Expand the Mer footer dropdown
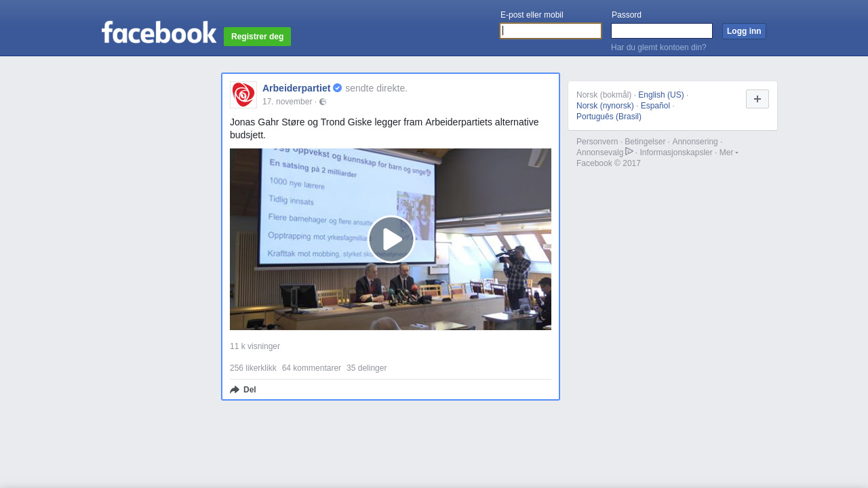The width and height of the screenshot is (868, 488). coord(728,152)
